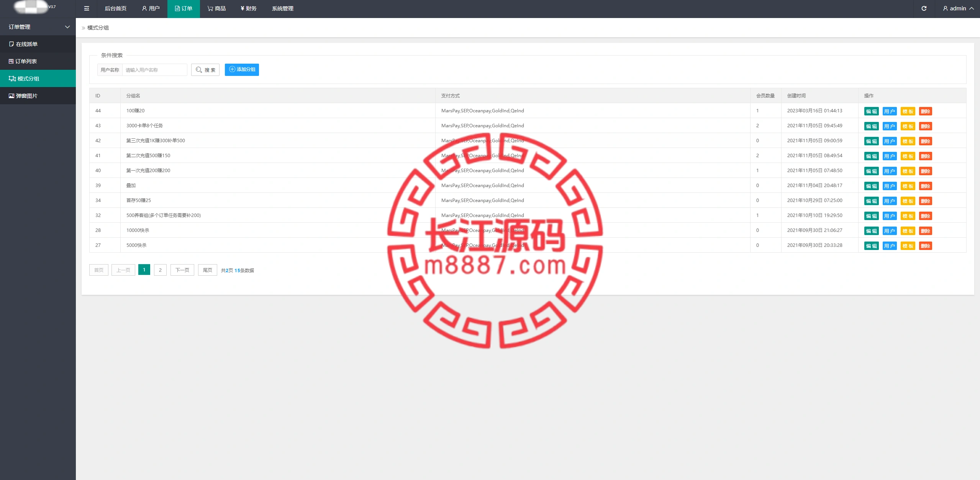Click 删除 for group ID 27
The width and height of the screenshot is (980, 480).
pos(926,246)
